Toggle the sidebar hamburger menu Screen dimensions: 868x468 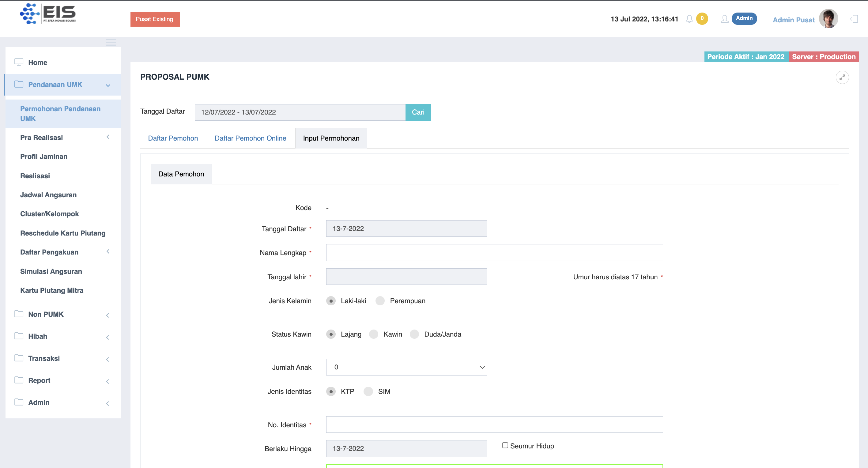[x=111, y=42]
